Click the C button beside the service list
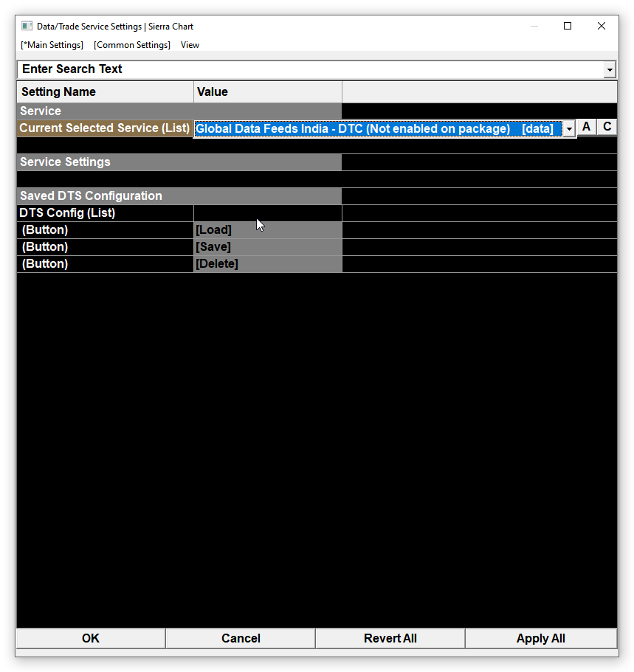 607,128
